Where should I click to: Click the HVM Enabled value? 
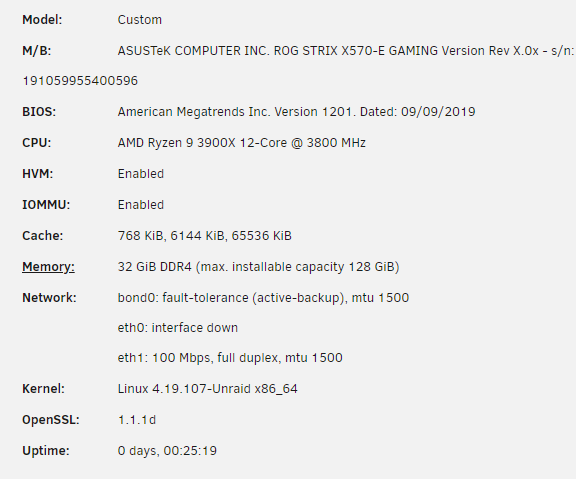click(x=141, y=174)
